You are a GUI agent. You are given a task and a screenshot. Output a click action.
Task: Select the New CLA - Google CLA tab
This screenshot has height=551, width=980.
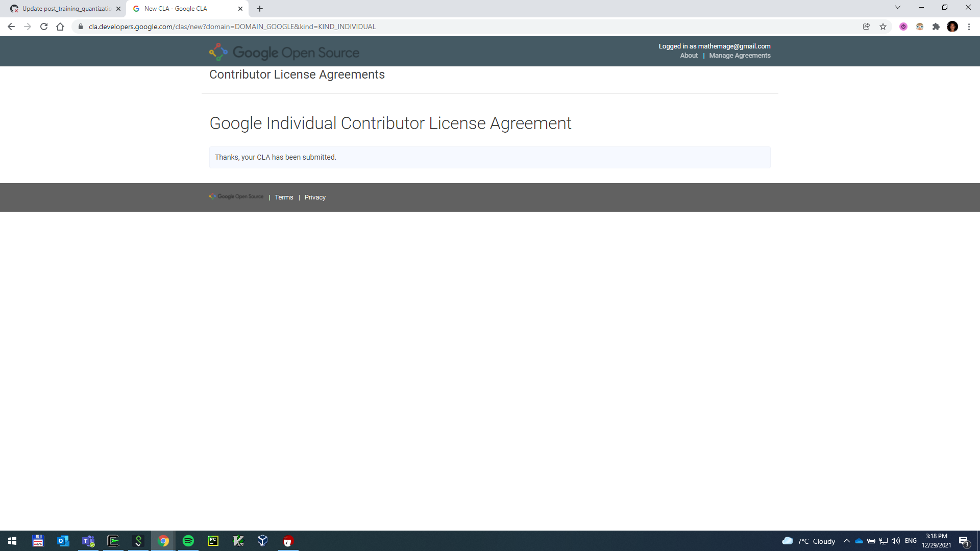187,9
